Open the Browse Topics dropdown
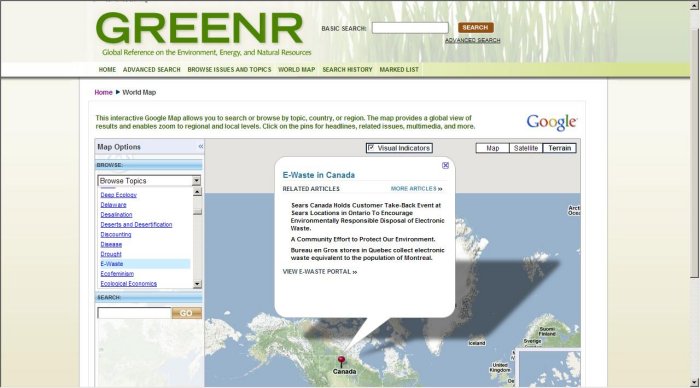 pos(196,180)
